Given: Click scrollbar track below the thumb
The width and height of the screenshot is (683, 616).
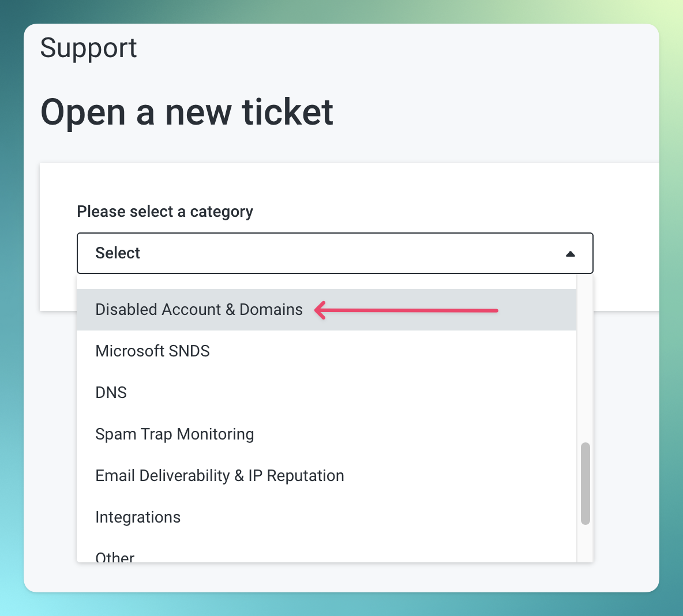Looking at the screenshot, I should click(586, 545).
